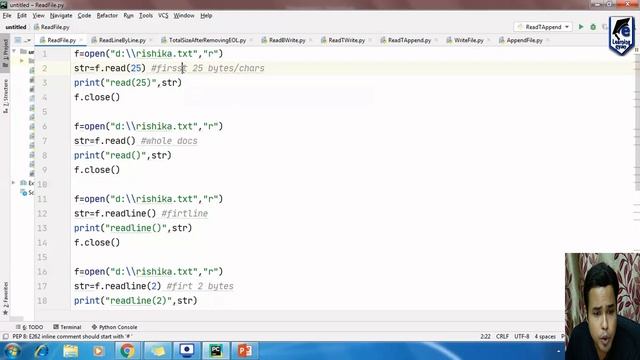Screen dimensions: 640x360
Task: Click the #firt 2 bytes comment
Action: 200,286
